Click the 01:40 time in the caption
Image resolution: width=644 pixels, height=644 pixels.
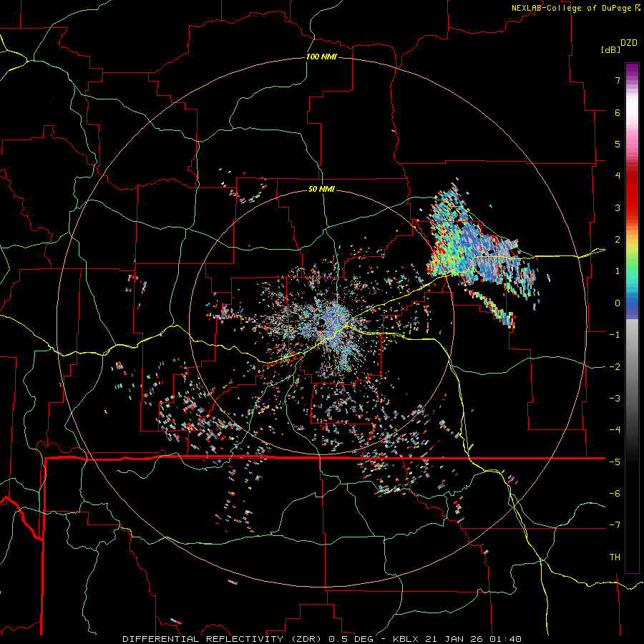pos(507,639)
